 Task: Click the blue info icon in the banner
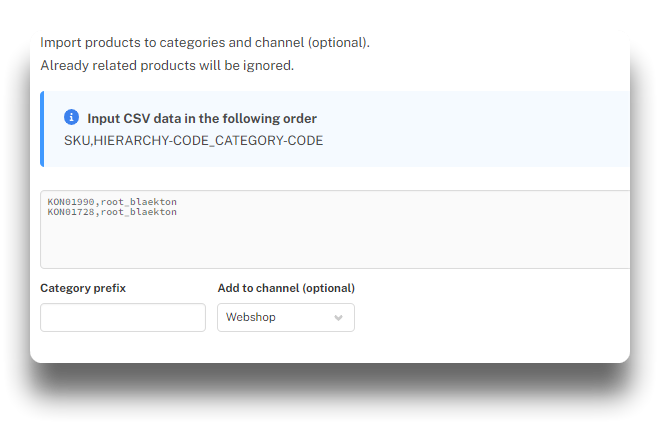tap(71, 117)
